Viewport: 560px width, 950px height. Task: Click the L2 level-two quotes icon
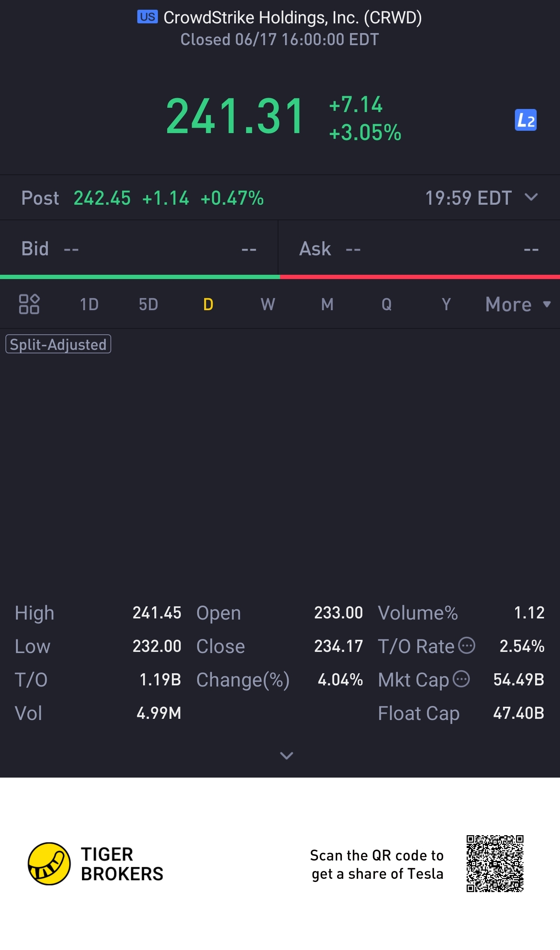point(525,120)
